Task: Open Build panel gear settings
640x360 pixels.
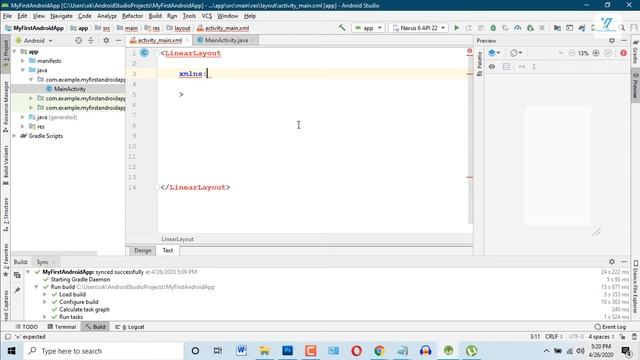Action: pyautogui.click(x=611, y=262)
